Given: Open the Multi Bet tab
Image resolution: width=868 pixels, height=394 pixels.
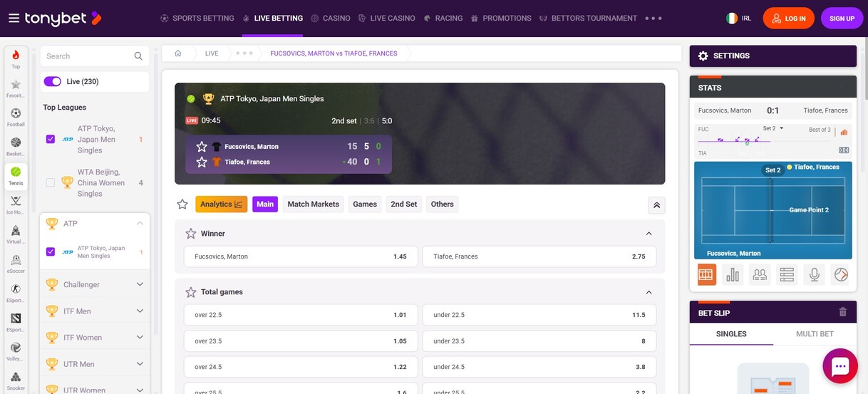Looking at the screenshot, I should [x=814, y=333].
